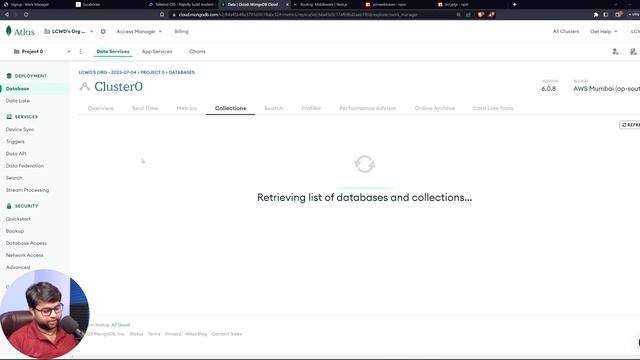640x360 pixels.
Task: Open Database Access in the sidebar
Action: click(26, 243)
